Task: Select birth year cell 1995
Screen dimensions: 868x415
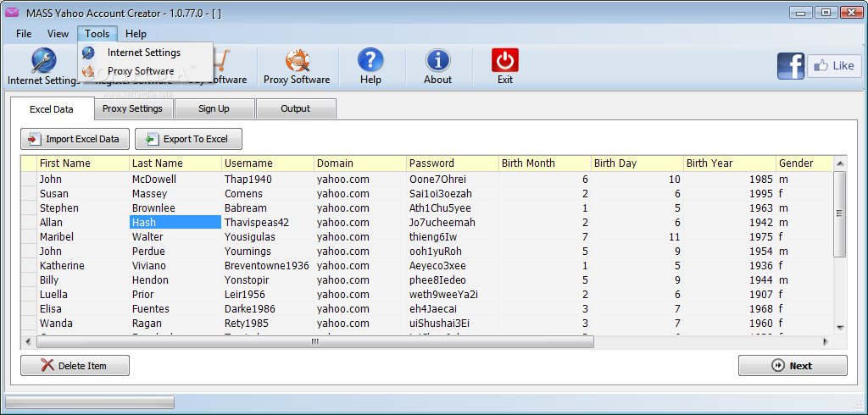Action: coord(730,194)
